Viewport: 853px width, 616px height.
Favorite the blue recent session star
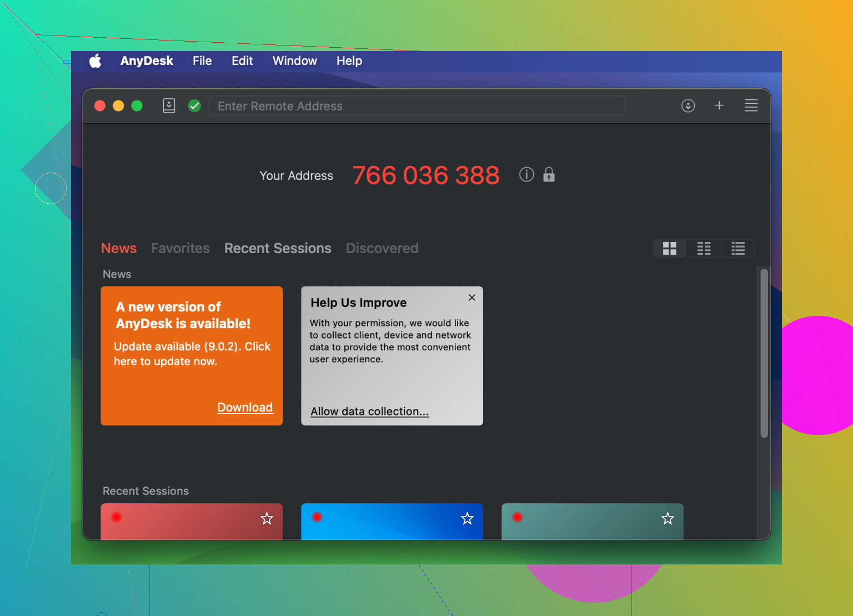pyautogui.click(x=468, y=519)
